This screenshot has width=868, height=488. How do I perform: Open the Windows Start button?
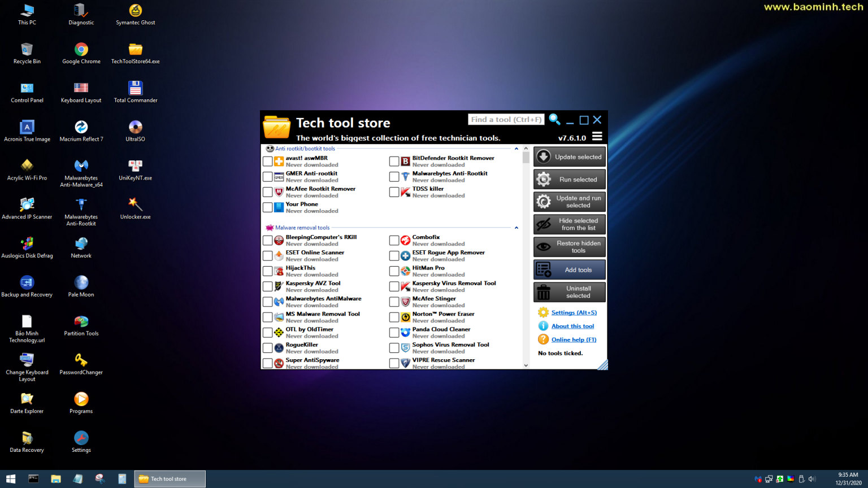coord(11,479)
